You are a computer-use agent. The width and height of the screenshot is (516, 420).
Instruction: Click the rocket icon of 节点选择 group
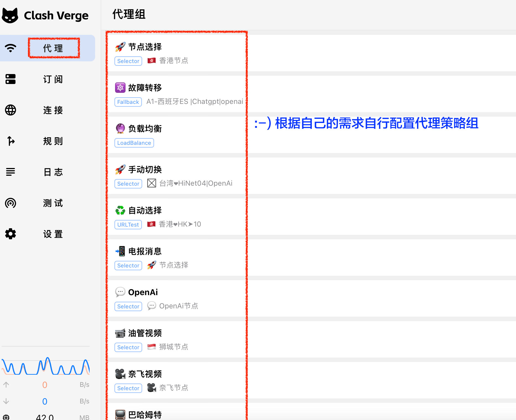pos(120,47)
